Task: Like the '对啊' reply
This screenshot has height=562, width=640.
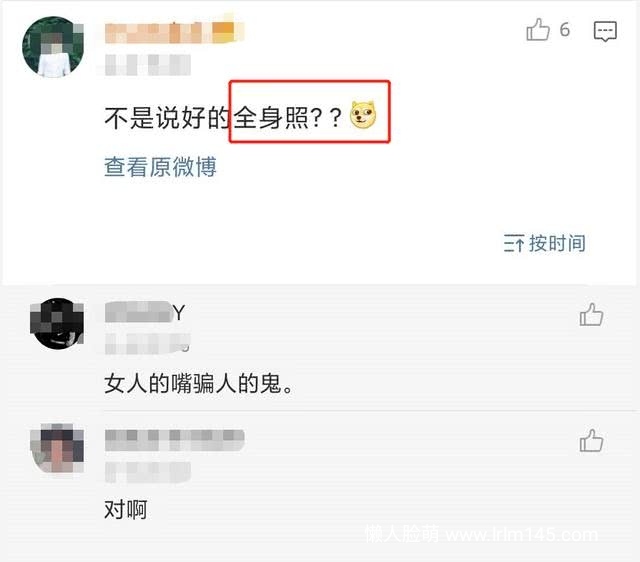Action: coord(591,441)
